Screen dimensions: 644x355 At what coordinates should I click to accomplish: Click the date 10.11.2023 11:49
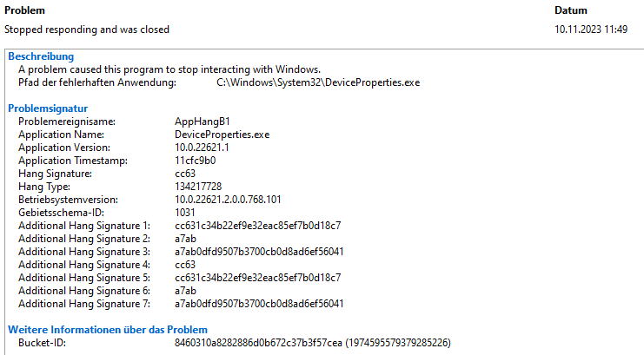point(591,30)
